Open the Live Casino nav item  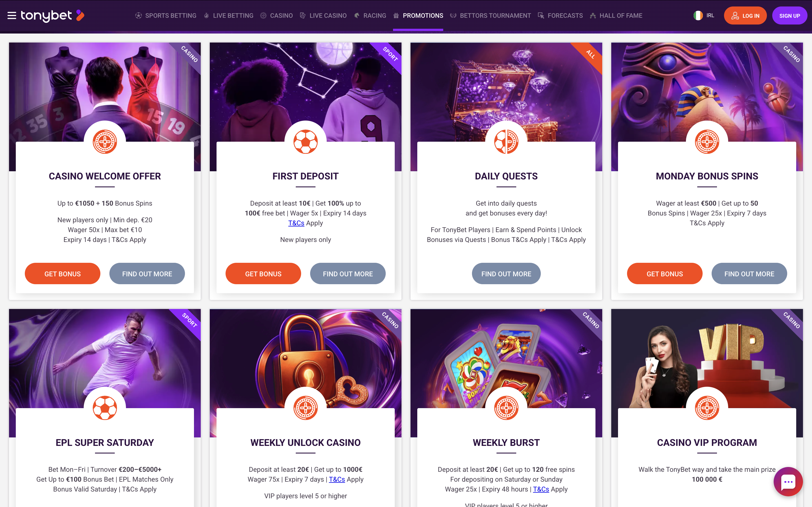323,15
